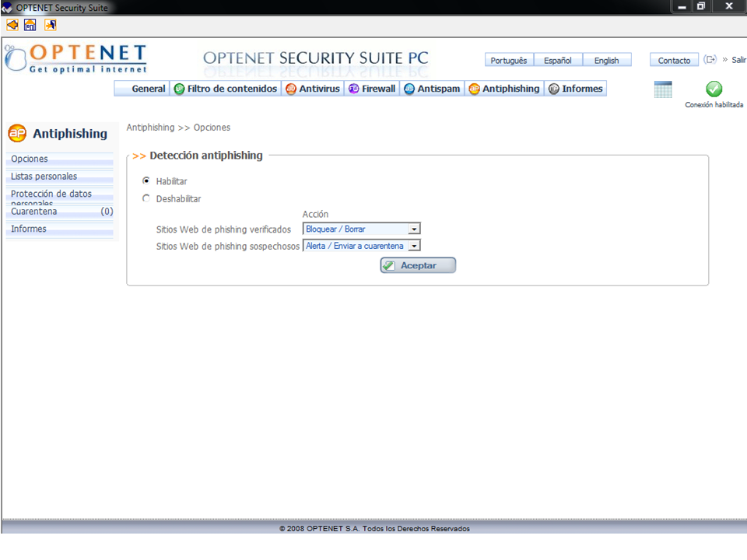This screenshot has height=560, width=747.
Task: Click the calendar grid icon
Action: pos(663,89)
